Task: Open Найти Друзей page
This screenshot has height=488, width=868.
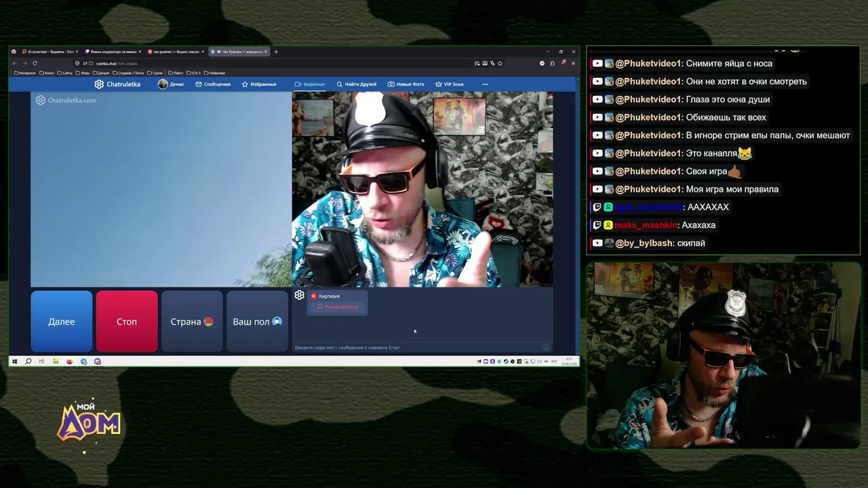Action: click(x=356, y=84)
